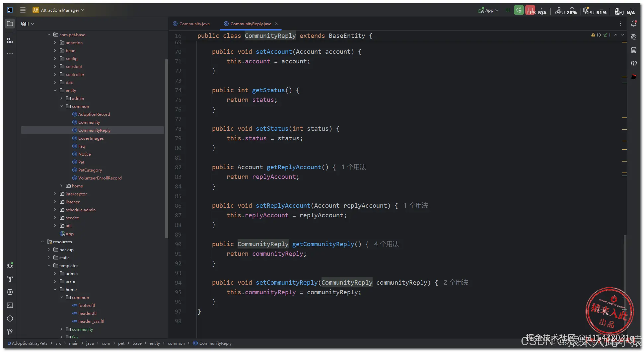Expand the controller package
The height and width of the screenshot is (352, 644).
[55, 74]
